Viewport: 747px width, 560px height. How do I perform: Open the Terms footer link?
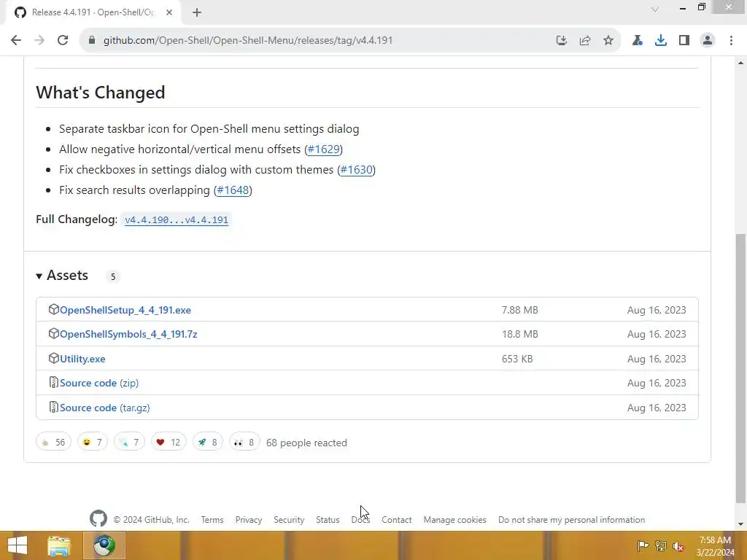[x=212, y=520]
